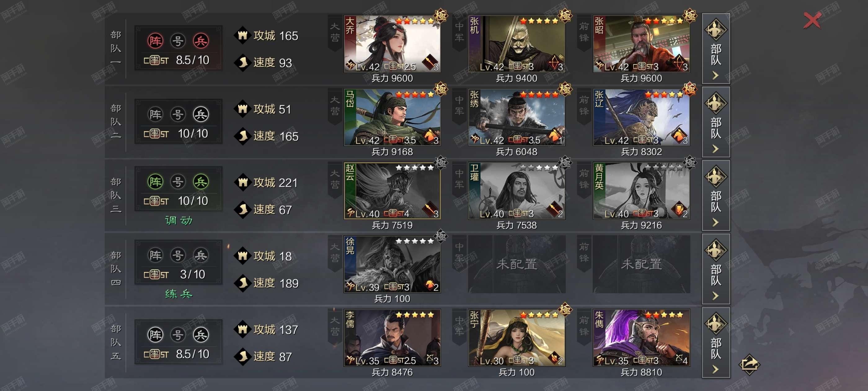Click the green 阵 icon in 部队三

click(x=155, y=182)
